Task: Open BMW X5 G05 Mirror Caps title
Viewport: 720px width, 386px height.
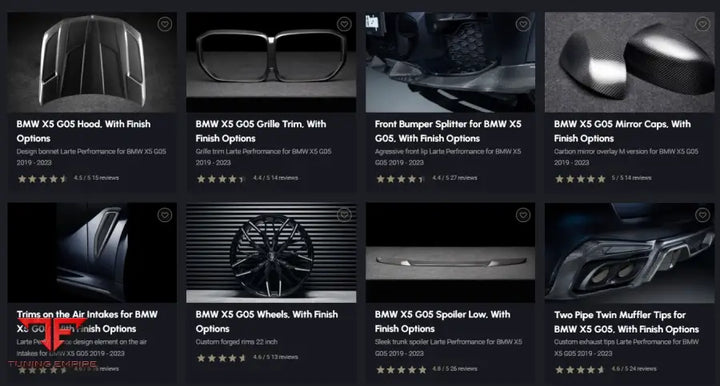Action: [622, 131]
